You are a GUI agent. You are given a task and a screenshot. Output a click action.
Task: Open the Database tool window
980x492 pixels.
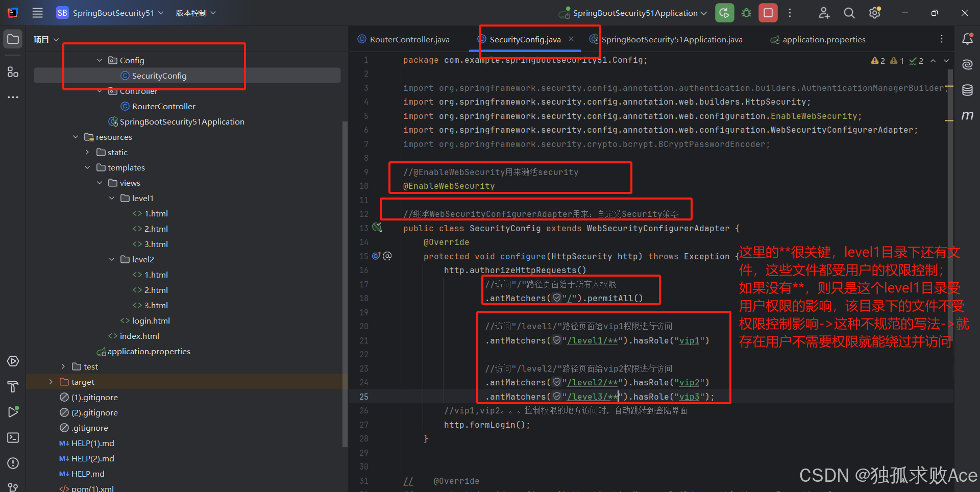click(967, 90)
